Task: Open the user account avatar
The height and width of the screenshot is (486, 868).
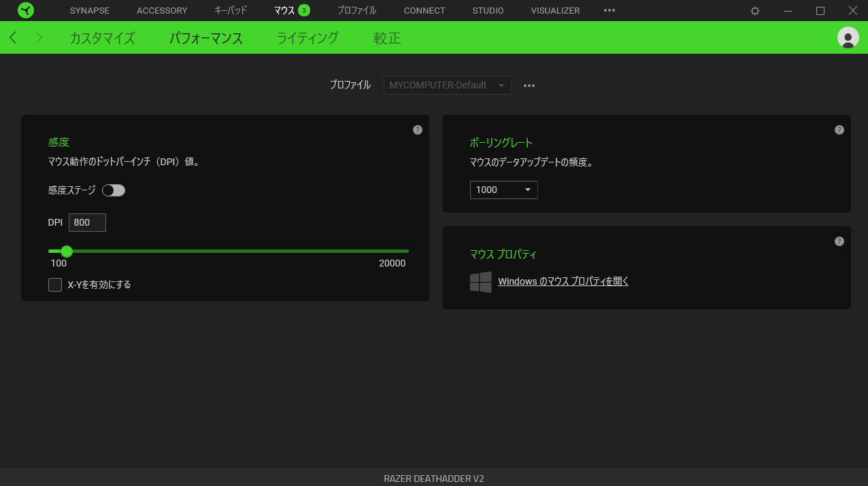Action: coord(848,37)
